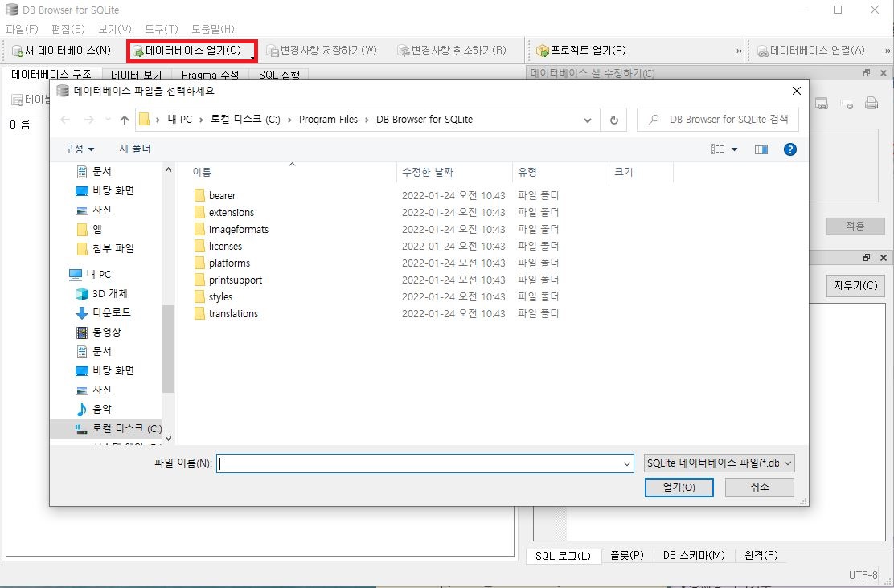Select the platforms folder
This screenshot has width=894, height=588.
[x=229, y=263]
